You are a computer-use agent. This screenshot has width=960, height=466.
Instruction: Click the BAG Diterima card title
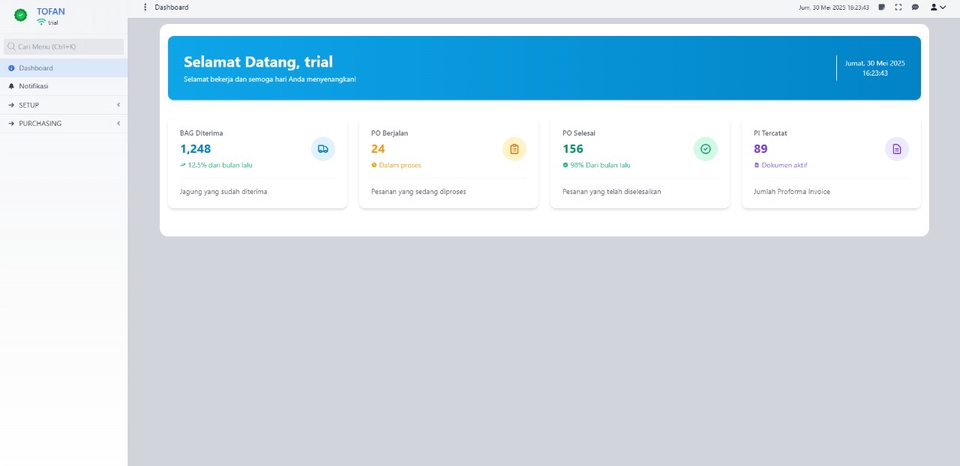tap(201, 133)
